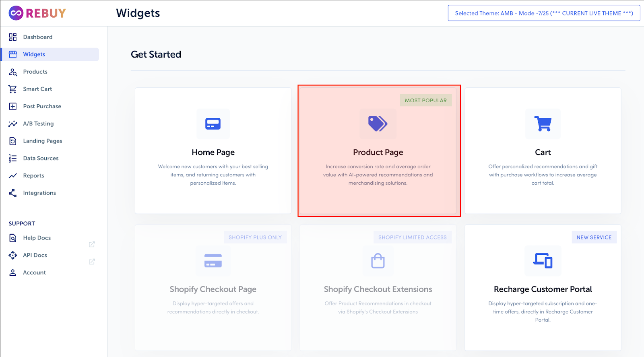
Task: Click the Selected Theme button at top right
Action: click(544, 13)
